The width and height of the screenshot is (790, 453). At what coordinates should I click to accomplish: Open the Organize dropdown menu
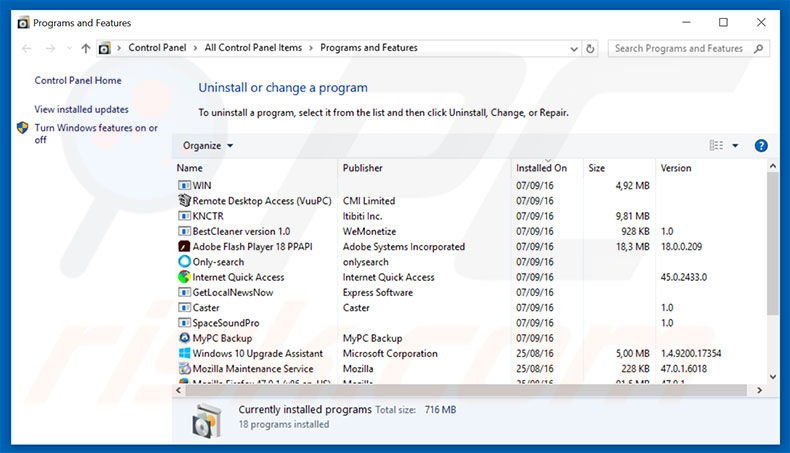point(208,146)
